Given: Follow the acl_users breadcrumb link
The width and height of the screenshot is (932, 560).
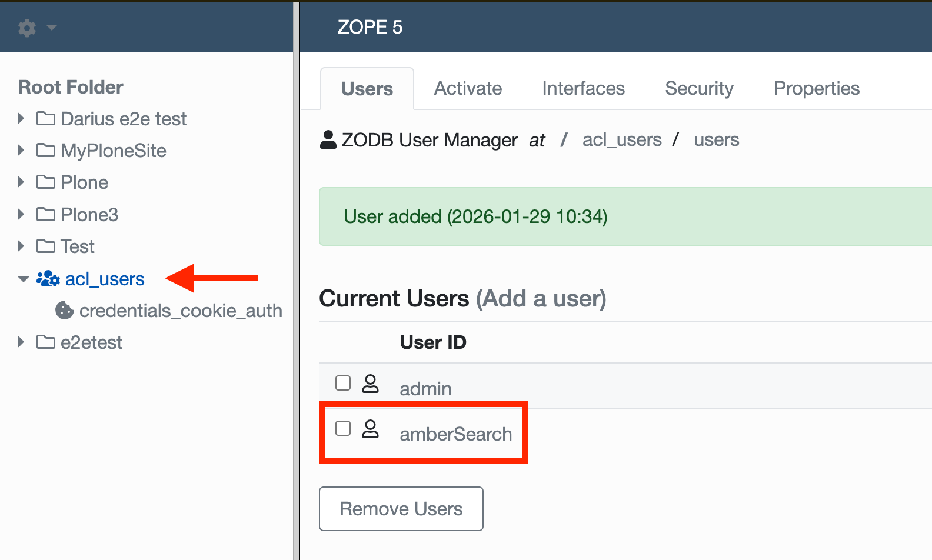Looking at the screenshot, I should [622, 140].
